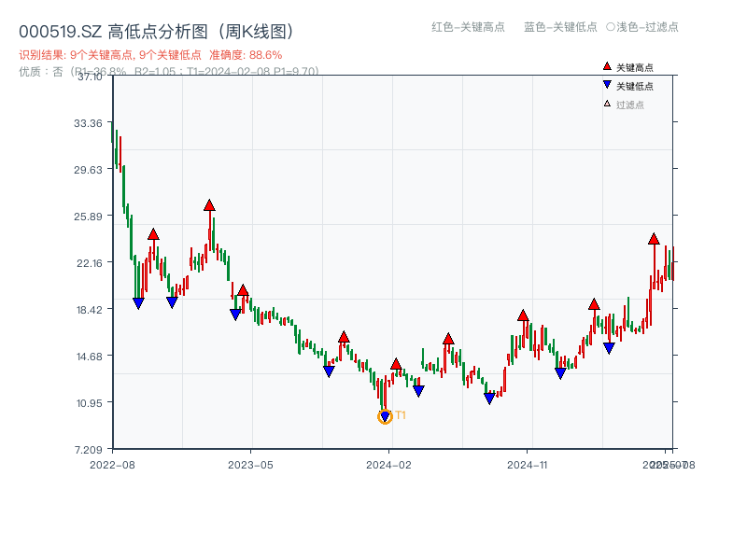Click the gray 优质：否 line
This screenshot has width=747, height=560.
pyautogui.click(x=169, y=72)
